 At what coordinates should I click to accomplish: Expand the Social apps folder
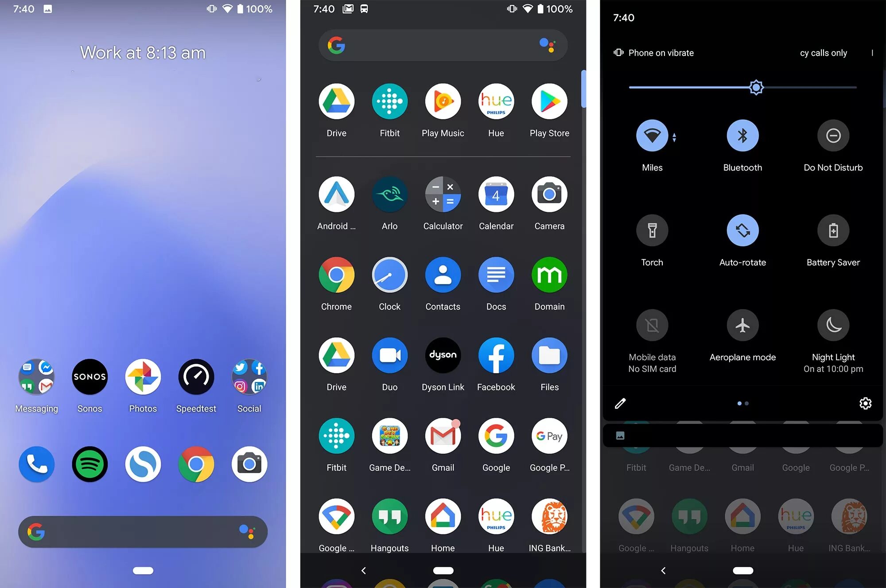(249, 376)
